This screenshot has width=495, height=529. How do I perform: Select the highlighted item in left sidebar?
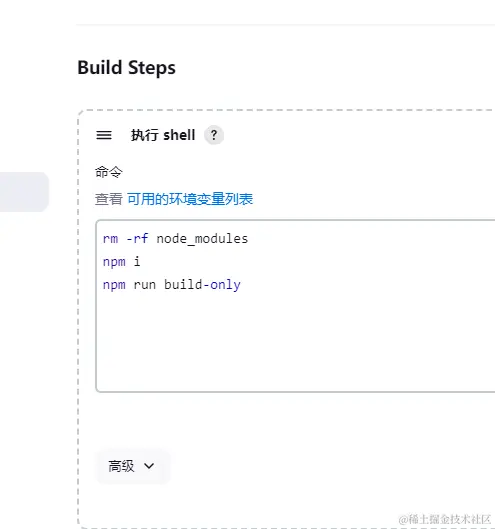click(x=24, y=192)
